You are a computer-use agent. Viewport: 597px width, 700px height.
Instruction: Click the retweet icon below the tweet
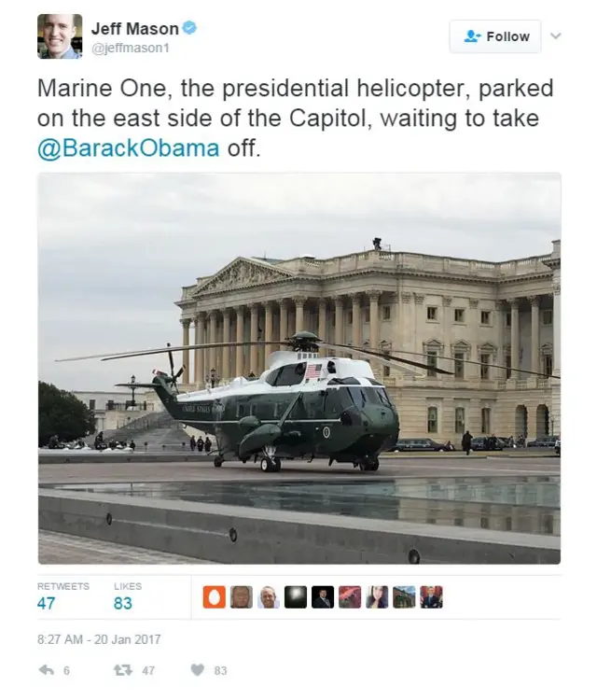point(123,670)
